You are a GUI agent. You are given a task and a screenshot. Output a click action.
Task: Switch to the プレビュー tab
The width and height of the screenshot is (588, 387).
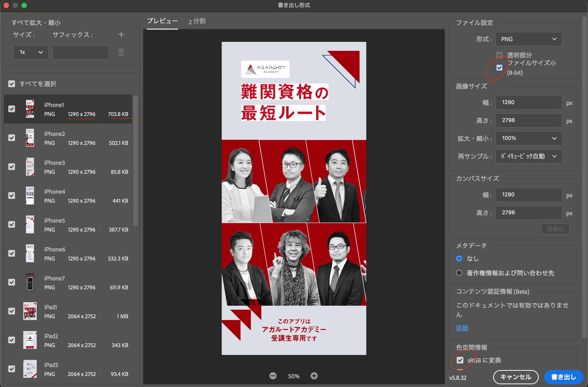(x=162, y=21)
